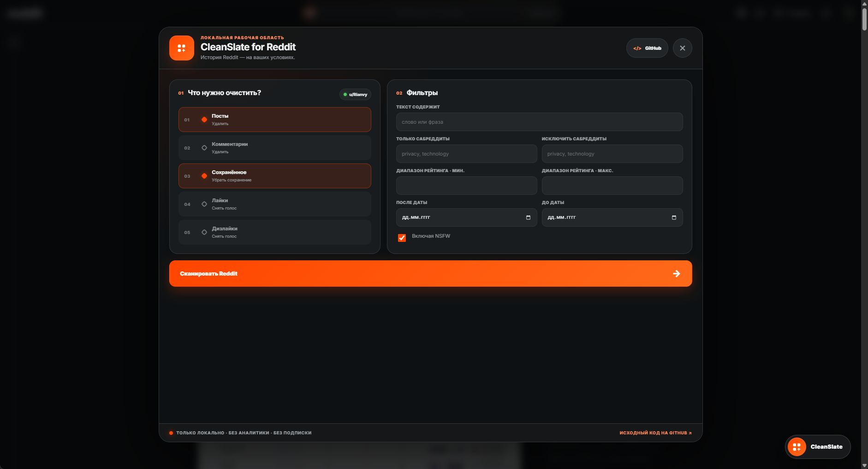Click the minimum rating range field
The width and height of the screenshot is (868, 469).
[467, 186]
